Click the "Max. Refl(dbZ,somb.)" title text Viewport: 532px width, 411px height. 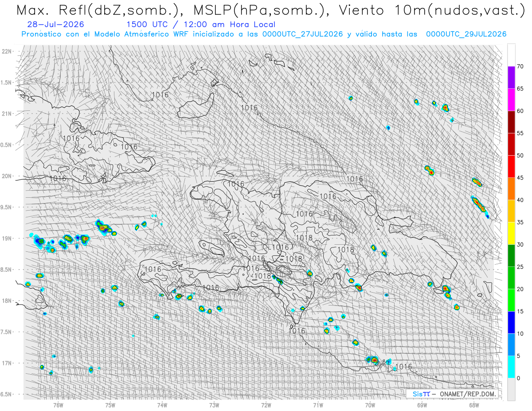point(98,11)
